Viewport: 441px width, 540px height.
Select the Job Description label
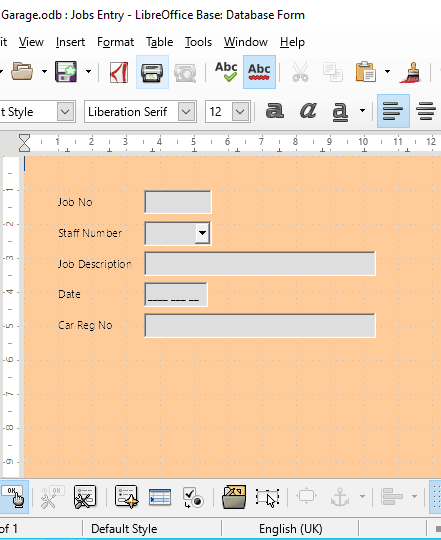(95, 264)
